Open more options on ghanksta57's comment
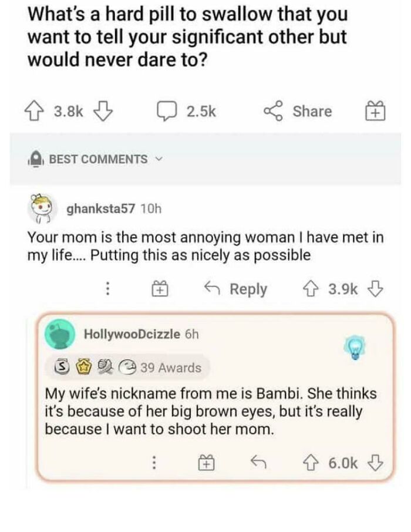411x532 pixels. [107, 289]
